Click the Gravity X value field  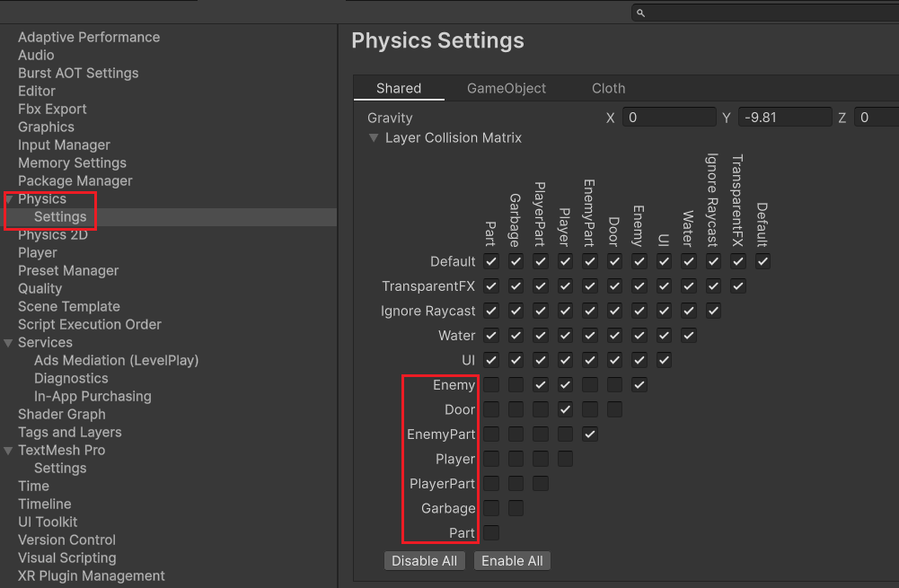pos(668,118)
